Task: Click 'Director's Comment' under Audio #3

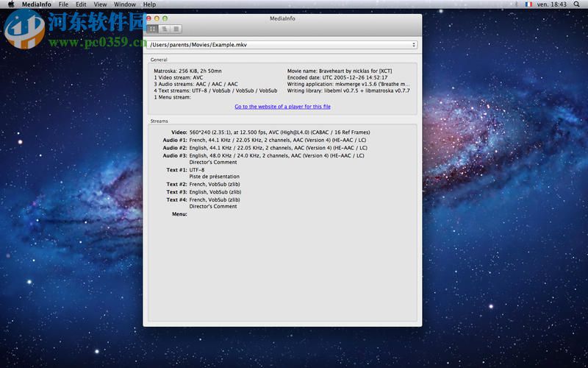Action: point(213,162)
